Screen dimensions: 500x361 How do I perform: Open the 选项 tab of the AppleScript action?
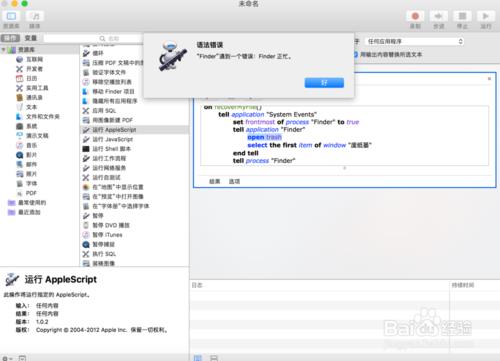click(x=234, y=181)
